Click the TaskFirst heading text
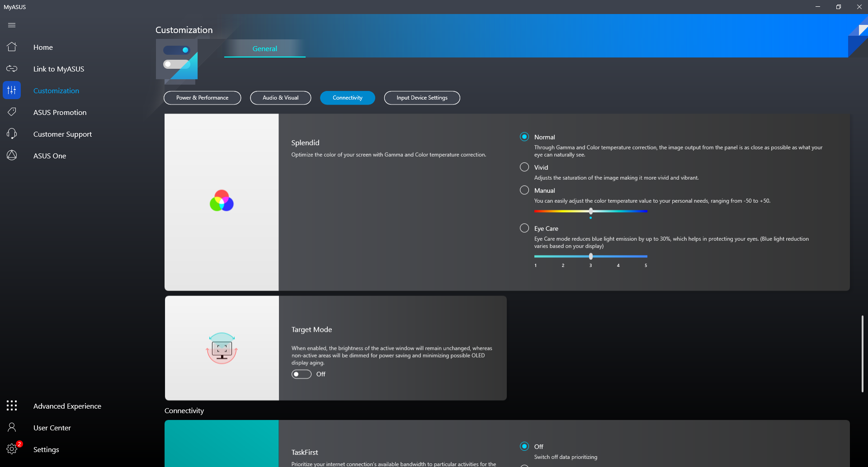This screenshot has height=467, width=868. 305,452
